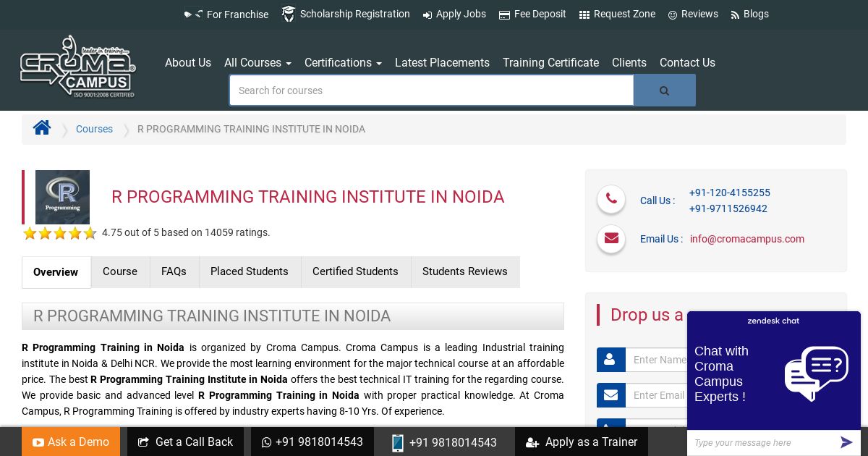
Task: Open Scholarship Registration link
Action: tap(346, 14)
